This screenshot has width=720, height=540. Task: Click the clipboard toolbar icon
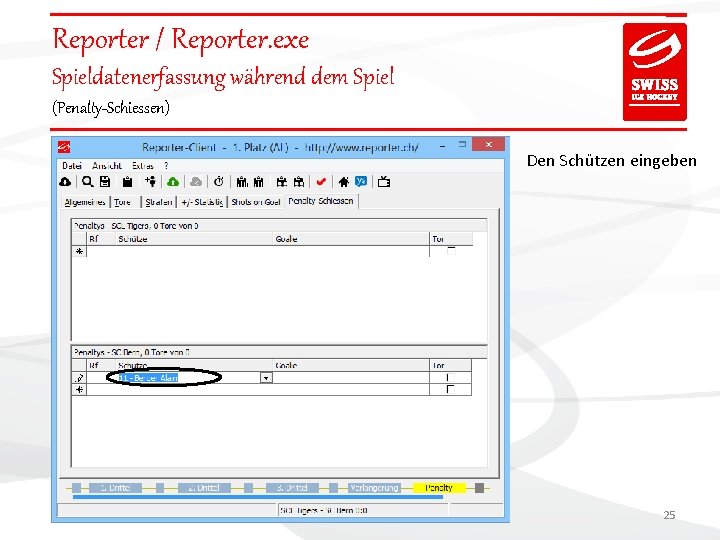(x=127, y=182)
